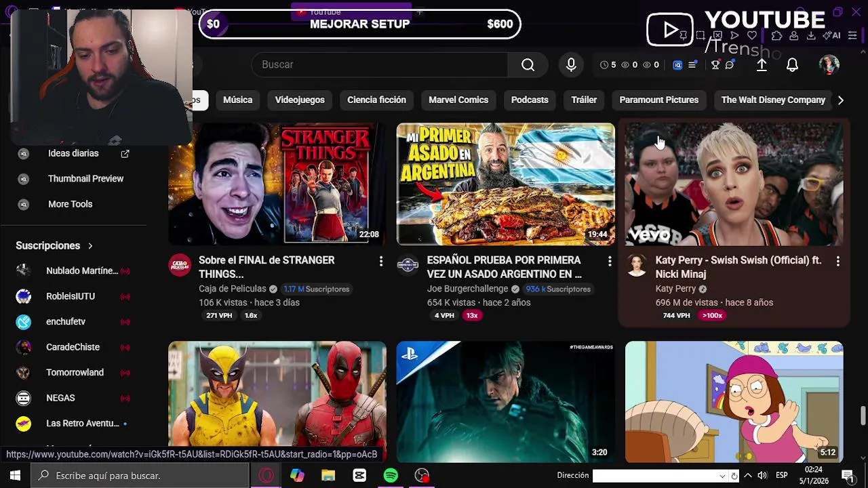Show hidden system tray icons
The width and height of the screenshot is (868, 488).
point(747,476)
